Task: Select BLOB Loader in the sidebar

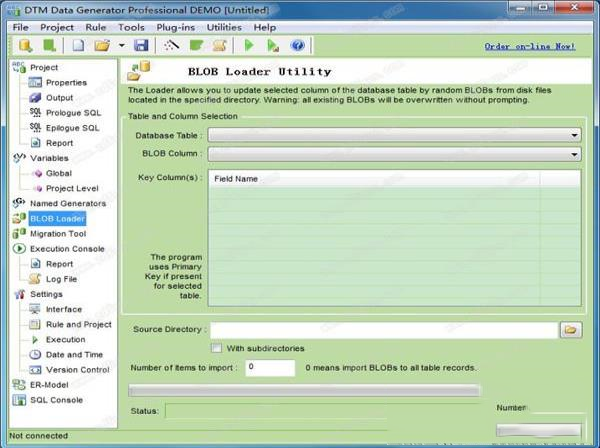Action: pos(57,218)
